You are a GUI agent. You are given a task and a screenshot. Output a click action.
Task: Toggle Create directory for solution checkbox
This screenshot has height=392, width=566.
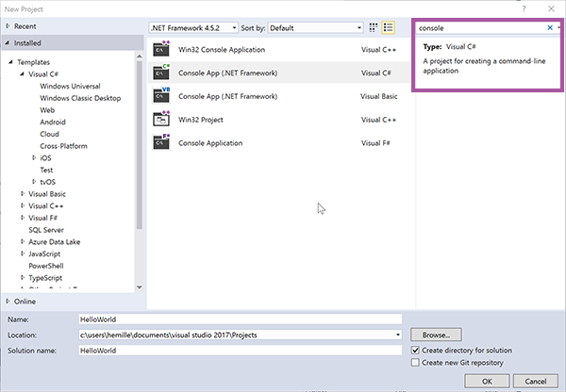pyautogui.click(x=415, y=351)
